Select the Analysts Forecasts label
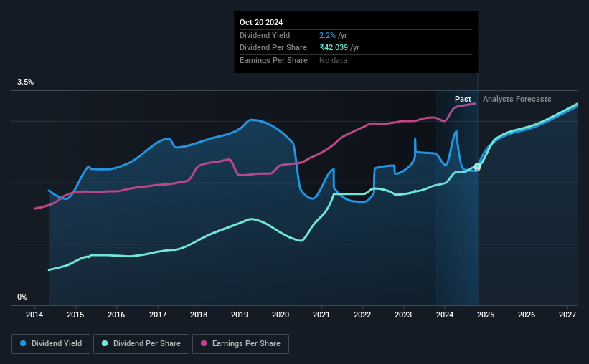 pyautogui.click(x=517, y=99)
